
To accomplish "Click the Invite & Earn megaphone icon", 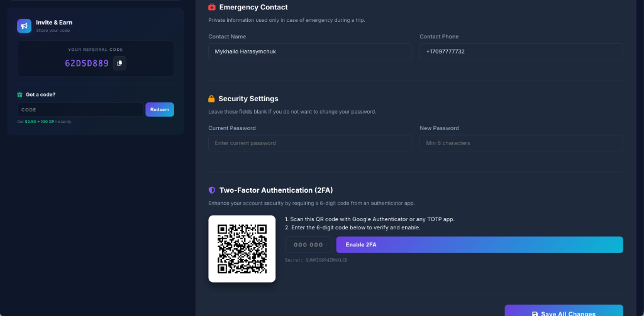I will pyautogui.click(x=25, y=26).
